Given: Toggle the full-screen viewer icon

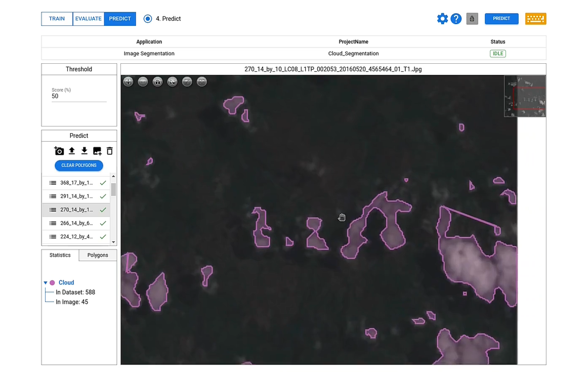Looking at the screenshot, I should coord(172,81).
